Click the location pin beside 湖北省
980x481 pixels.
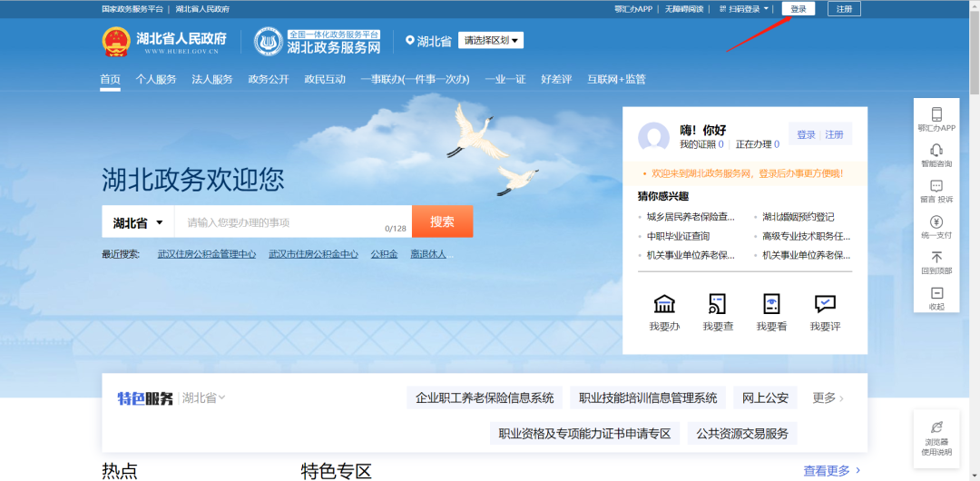point(410,41)
